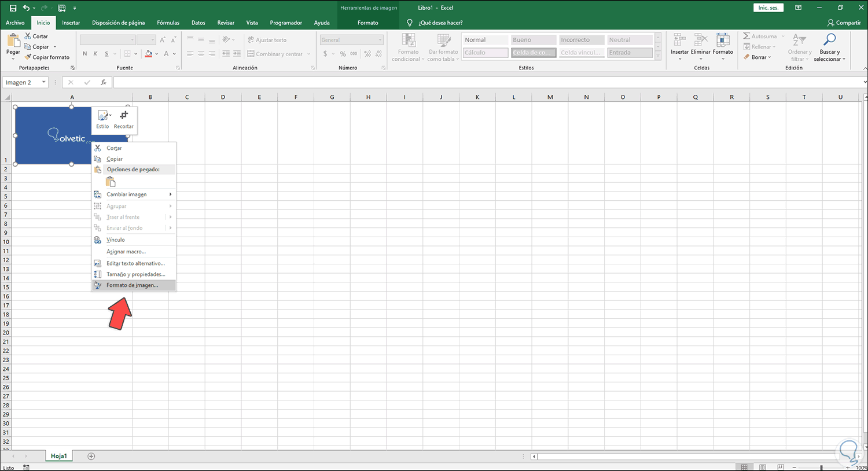Click the accounting dollar format icon
The width and height of the screenshot is (868, 471).
325,54
